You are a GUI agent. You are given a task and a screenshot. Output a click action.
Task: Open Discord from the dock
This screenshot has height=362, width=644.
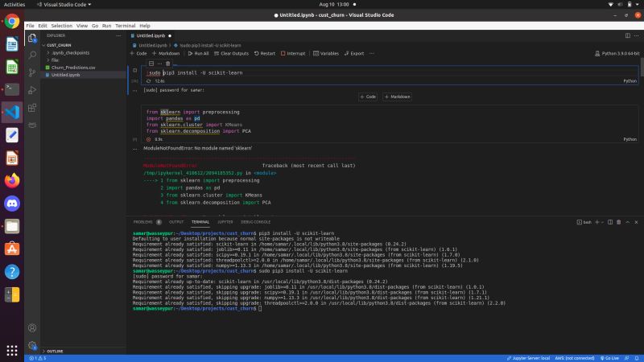12,204
